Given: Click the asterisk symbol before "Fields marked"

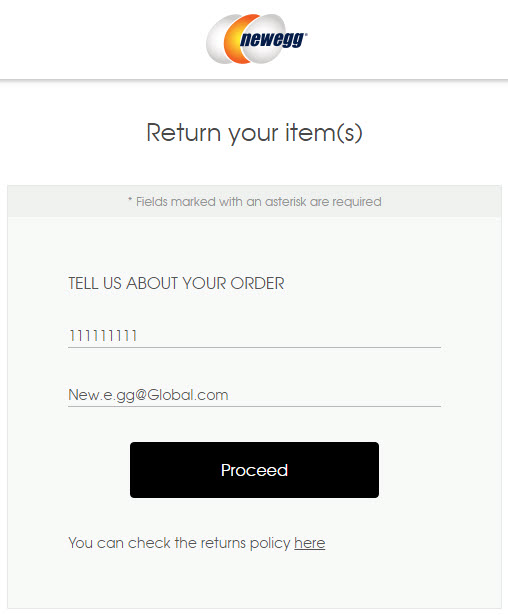Looking at the screenshot, I should [130, 200].
